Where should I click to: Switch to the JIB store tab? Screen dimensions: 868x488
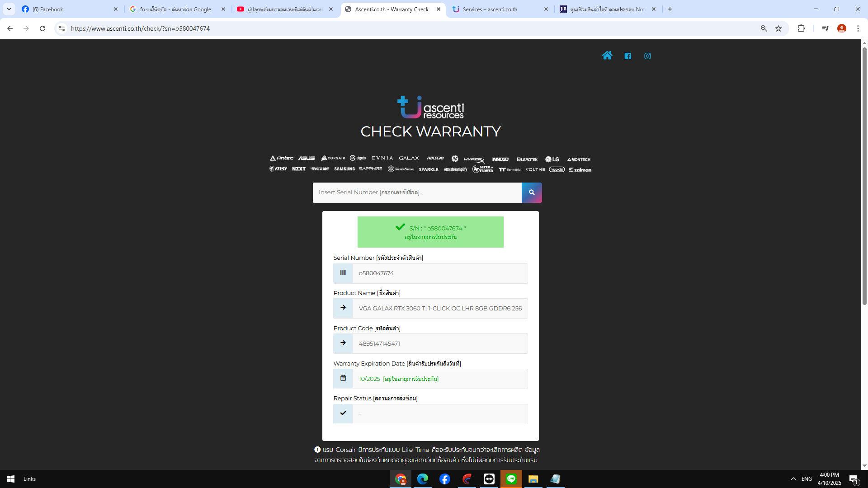pyautogui.click(x=607, y=9)
